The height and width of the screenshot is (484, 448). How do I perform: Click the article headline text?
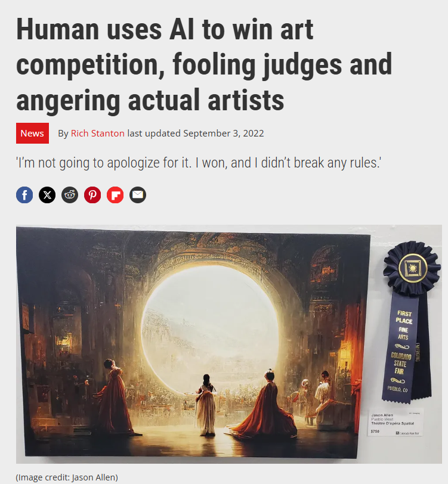coord(204,64)
